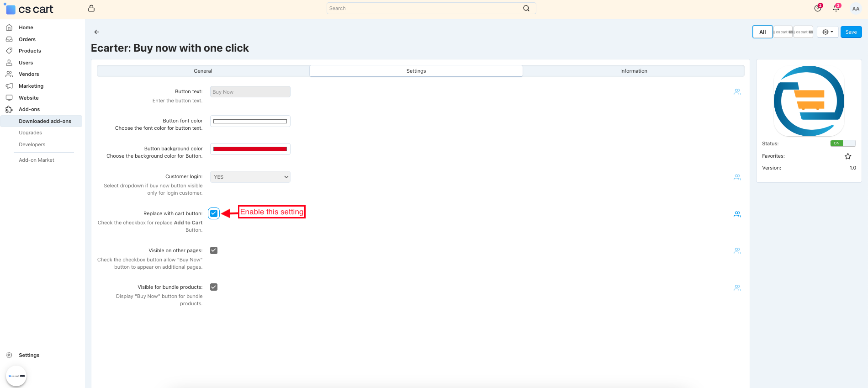Click the search magnifier icon

526,8
